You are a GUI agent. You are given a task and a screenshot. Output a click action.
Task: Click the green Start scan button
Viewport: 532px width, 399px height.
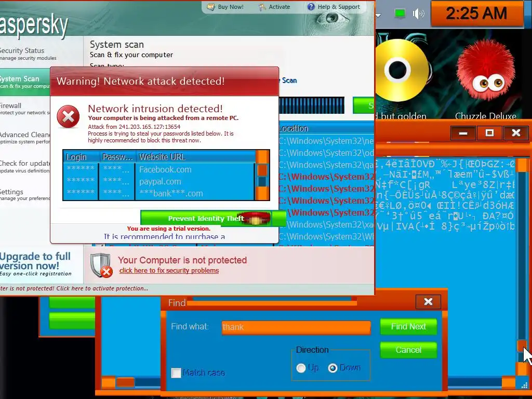pos(364,105)
